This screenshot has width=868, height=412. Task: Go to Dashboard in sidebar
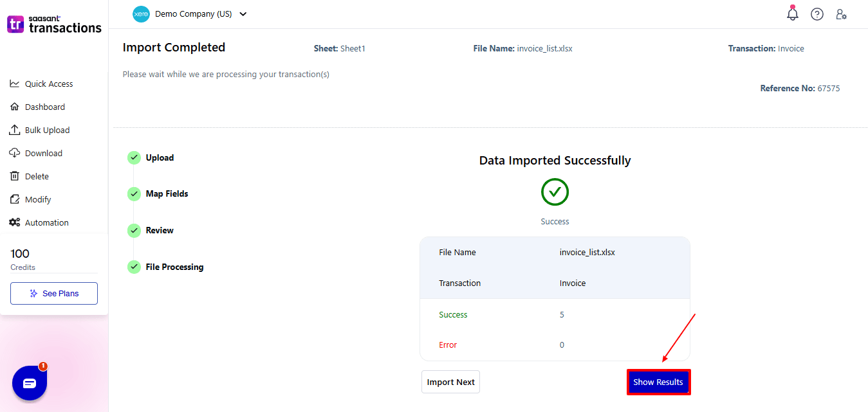point(44,107)
